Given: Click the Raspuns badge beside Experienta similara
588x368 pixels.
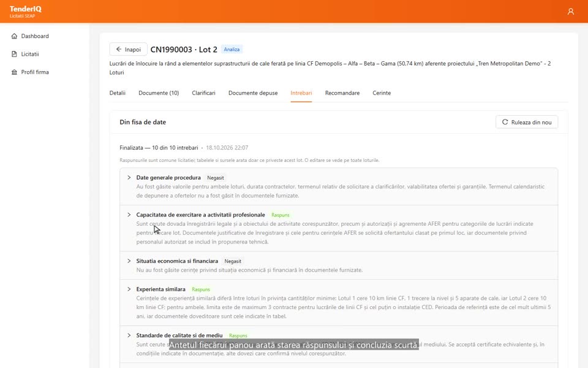Looking at the screenshot, I should click(201, 289).
